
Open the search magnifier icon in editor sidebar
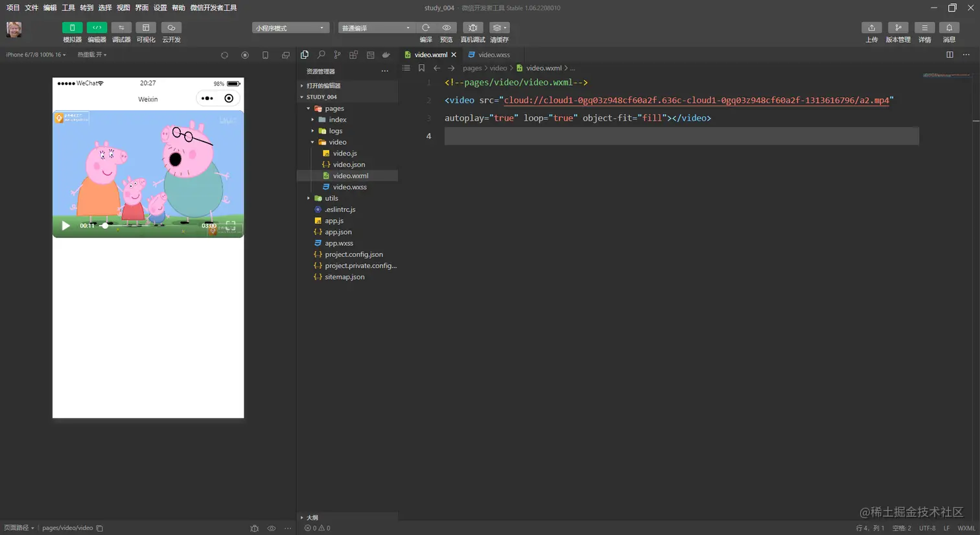[321, 55]
